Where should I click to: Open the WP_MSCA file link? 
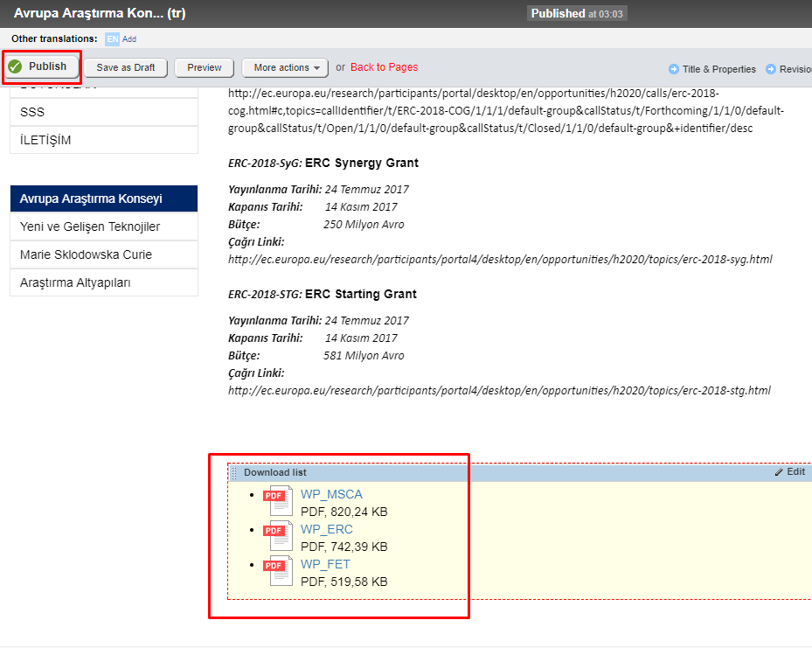[331, 495]
